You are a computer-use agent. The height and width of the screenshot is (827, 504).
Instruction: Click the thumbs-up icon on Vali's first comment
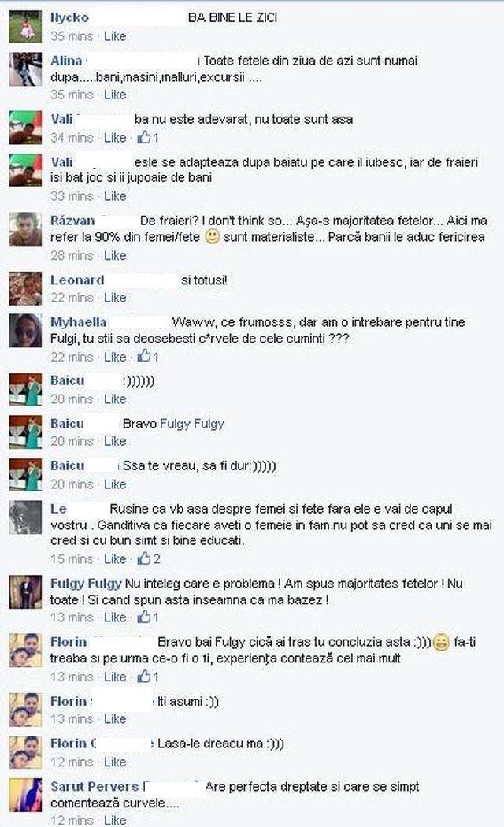pyautogui.click(x=144, y=137)
